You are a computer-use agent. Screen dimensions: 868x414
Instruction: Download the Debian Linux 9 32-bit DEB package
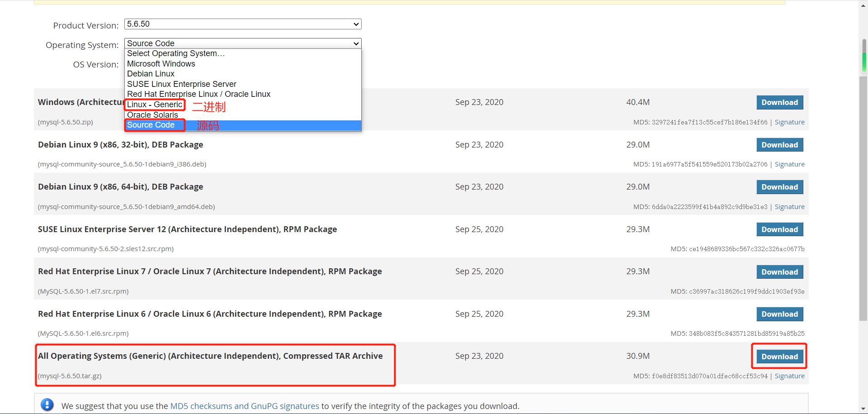pyautogui.click(x=779, y=145)
